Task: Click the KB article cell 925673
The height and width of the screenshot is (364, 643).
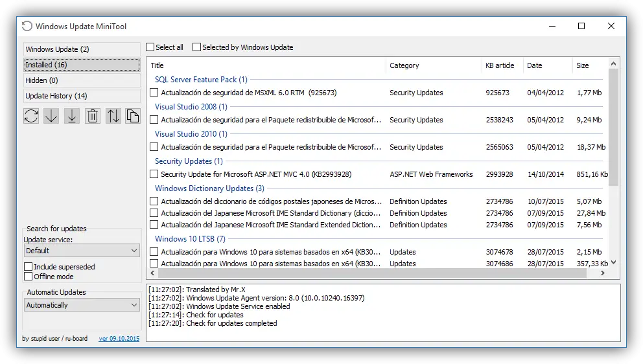Action: [497, 93]
